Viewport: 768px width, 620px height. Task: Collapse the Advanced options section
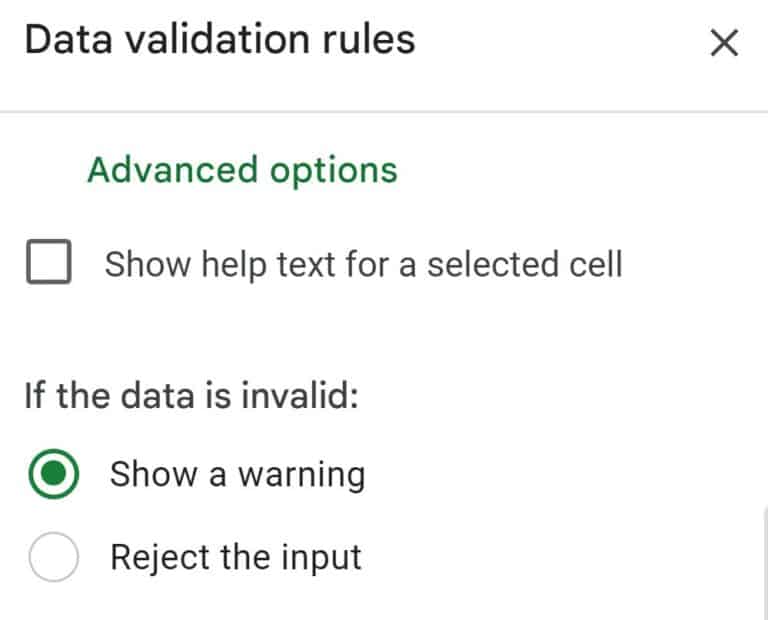242,170
